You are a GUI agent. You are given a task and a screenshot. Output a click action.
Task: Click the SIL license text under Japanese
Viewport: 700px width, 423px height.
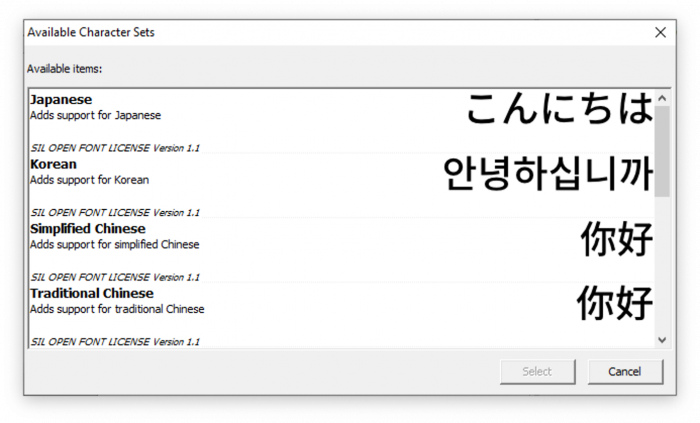[115, 148]
